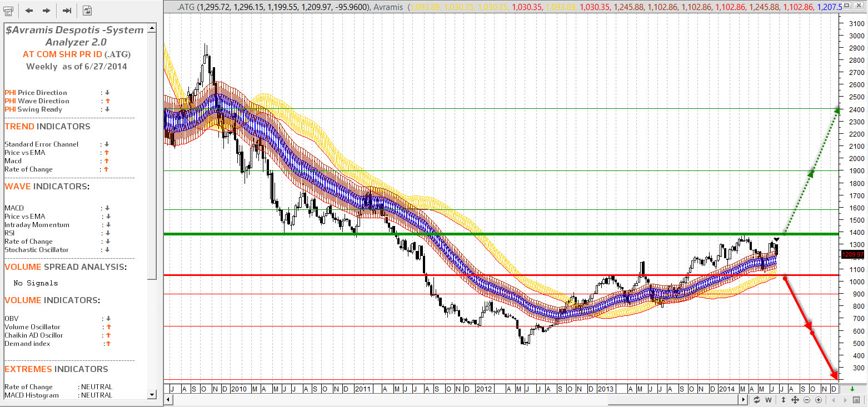868x407 pixels.
Task: Go back with the left arrow icon
Action: (29, 10)
